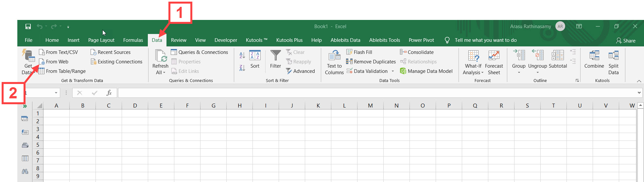644x182 pixels.
Task: Click Remove Duplicates
Action: click(371, 62)
